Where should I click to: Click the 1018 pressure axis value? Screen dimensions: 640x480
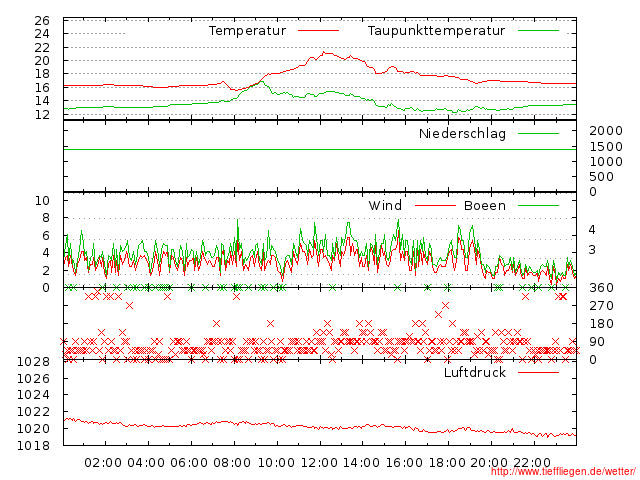(33, 445)
